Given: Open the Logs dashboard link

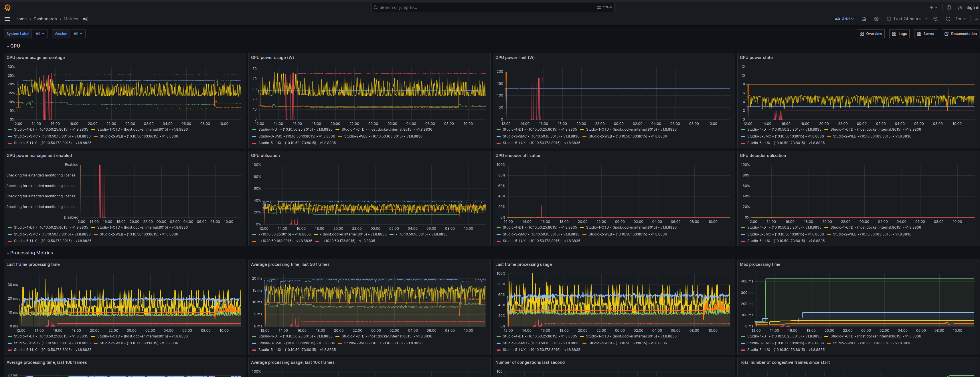Looking at the screenshot, I should (899, 34).
